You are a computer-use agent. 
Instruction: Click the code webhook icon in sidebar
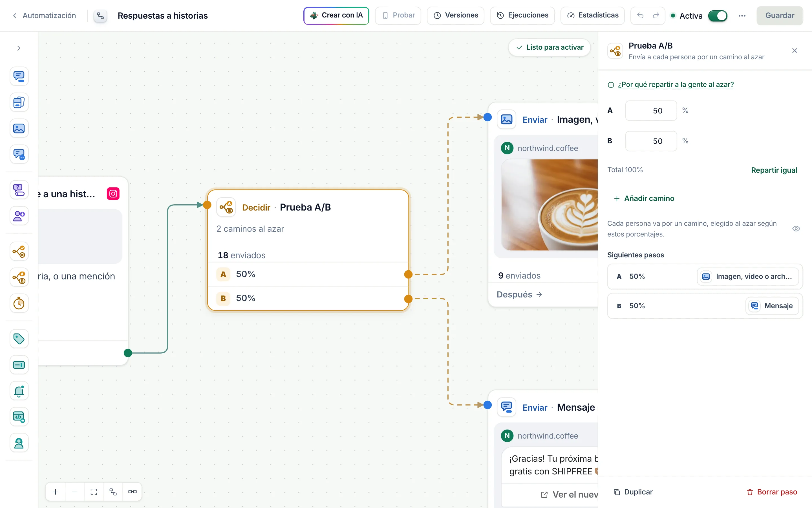pos(19,417)
